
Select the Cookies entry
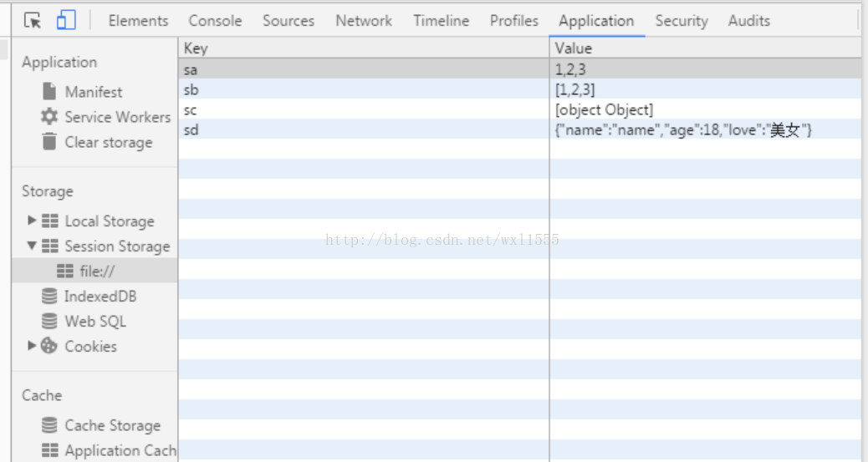tap(91, 347)
